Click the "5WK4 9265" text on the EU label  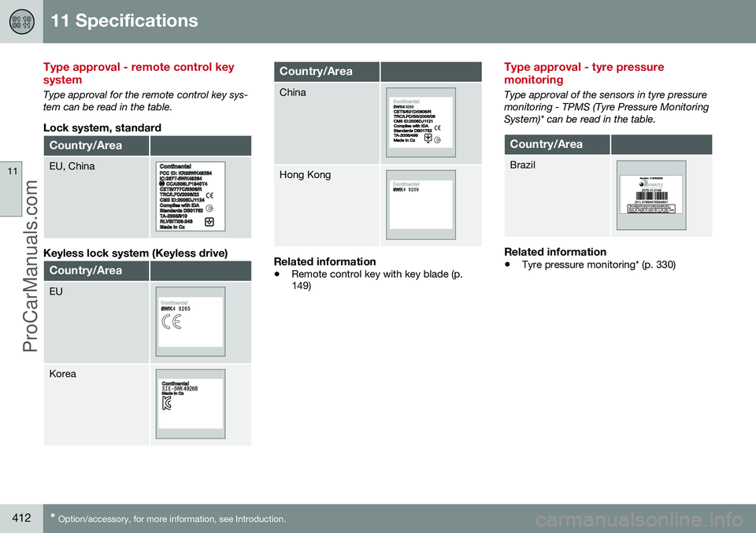pos(176,309)
